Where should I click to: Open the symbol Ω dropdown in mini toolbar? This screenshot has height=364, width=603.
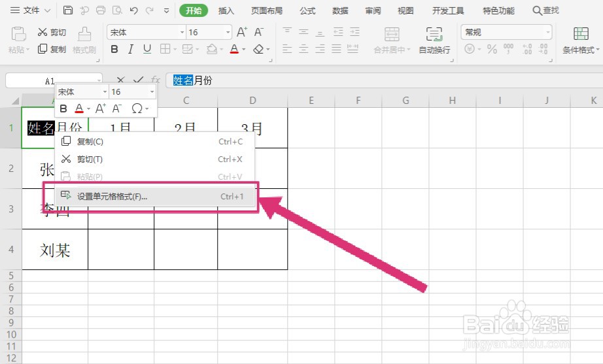[x=139, y=108]
